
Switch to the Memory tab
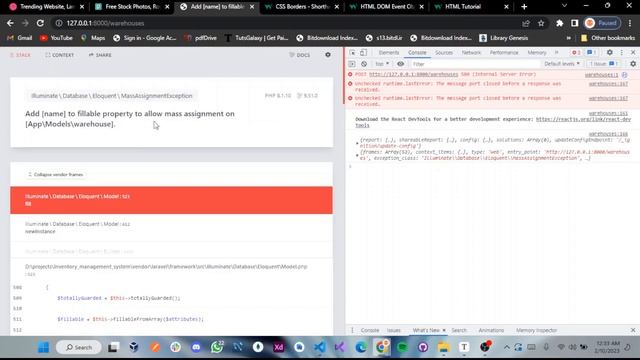click(x=537, y=53)
